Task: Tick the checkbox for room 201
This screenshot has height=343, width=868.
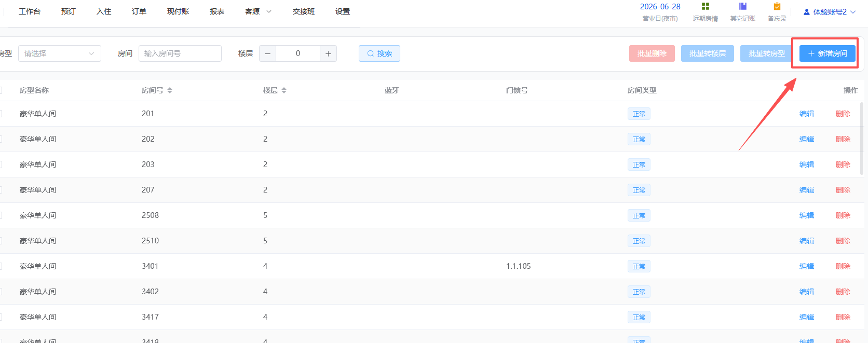Action: click(1, 114)
